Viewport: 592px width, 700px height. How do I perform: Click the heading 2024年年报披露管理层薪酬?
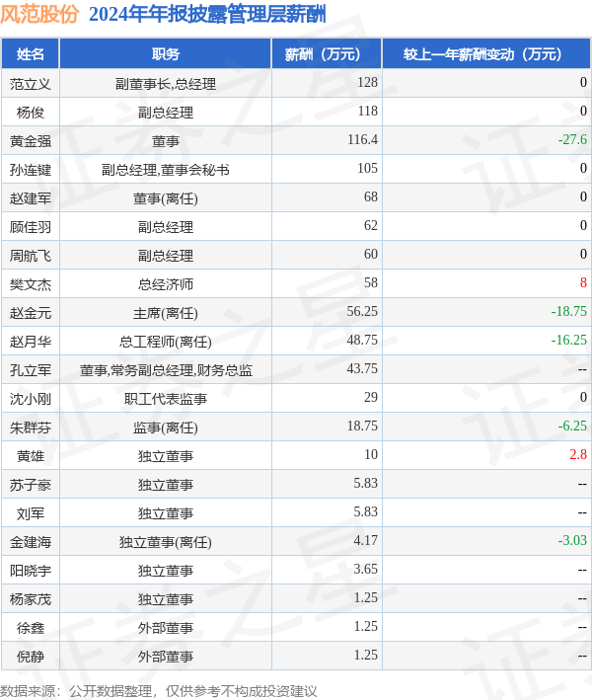click(207, 14)
